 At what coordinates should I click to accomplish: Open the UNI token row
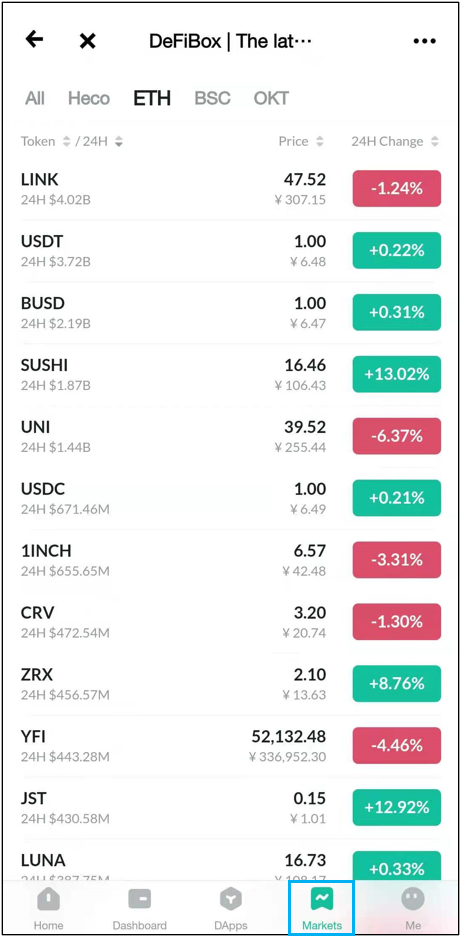(230, 436)
